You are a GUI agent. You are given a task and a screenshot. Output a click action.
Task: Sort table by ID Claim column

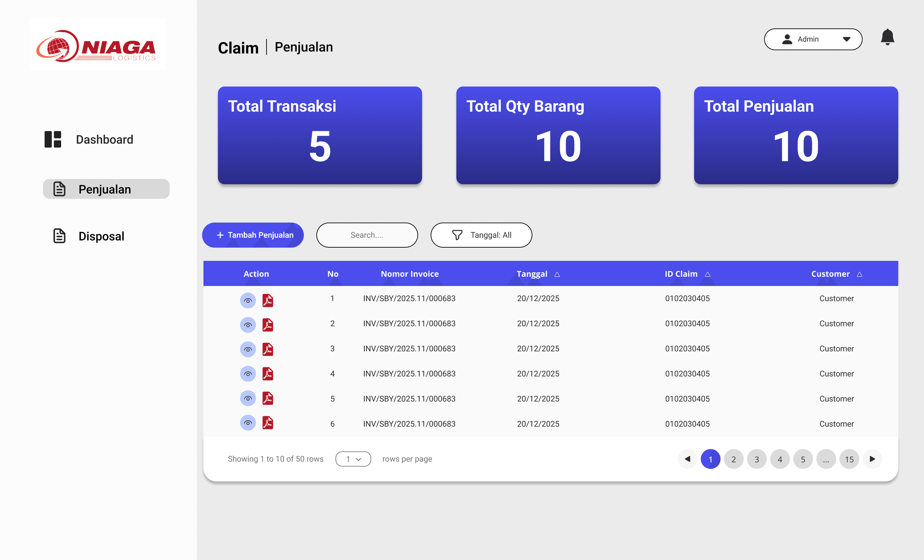[x=707, y=274]
